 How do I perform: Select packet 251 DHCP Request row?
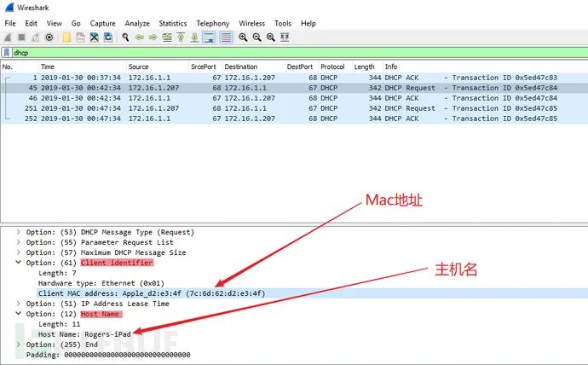294,108
